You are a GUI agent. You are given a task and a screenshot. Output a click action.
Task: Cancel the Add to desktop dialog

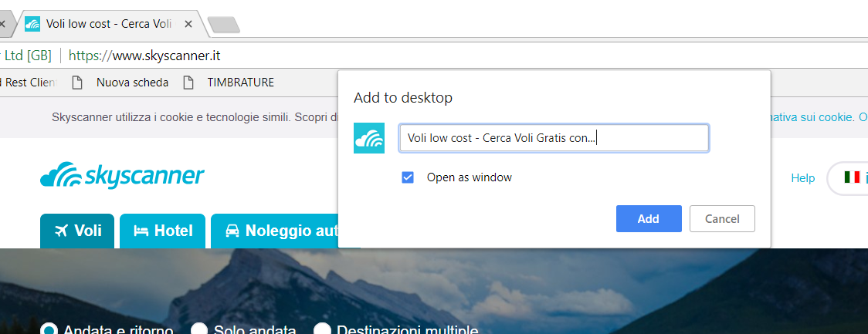point(721,219)
